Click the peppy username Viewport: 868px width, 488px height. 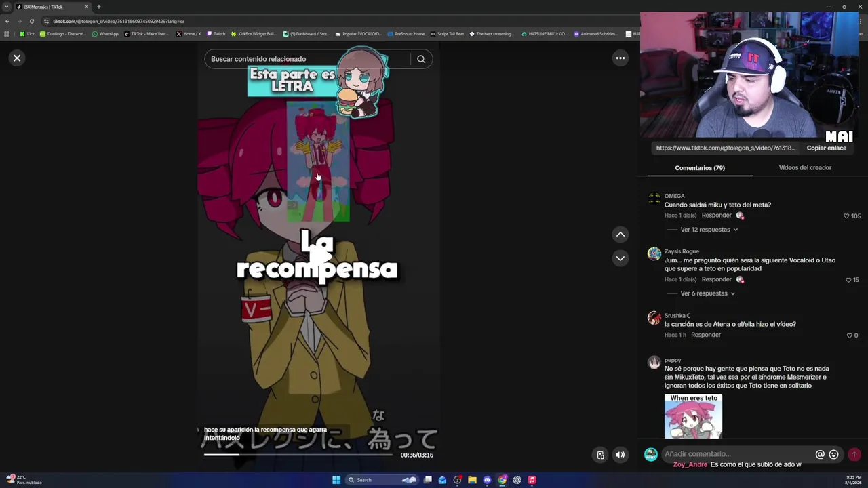point(673,361)
